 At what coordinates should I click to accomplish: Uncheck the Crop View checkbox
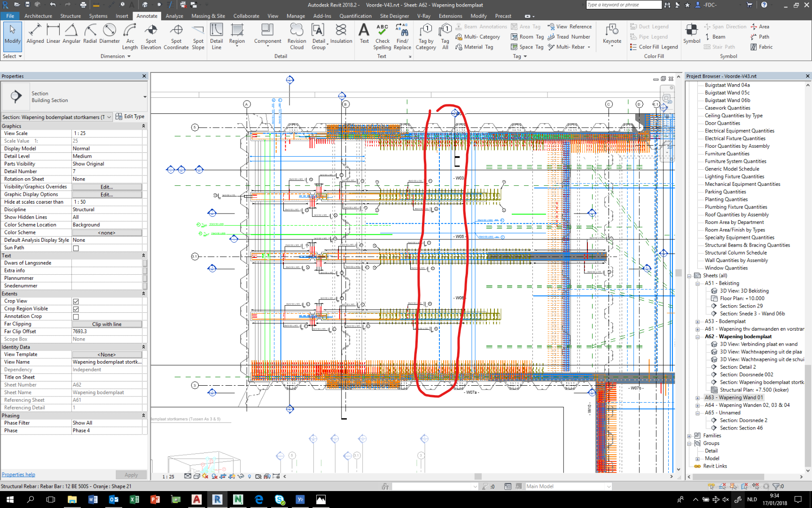75,301
